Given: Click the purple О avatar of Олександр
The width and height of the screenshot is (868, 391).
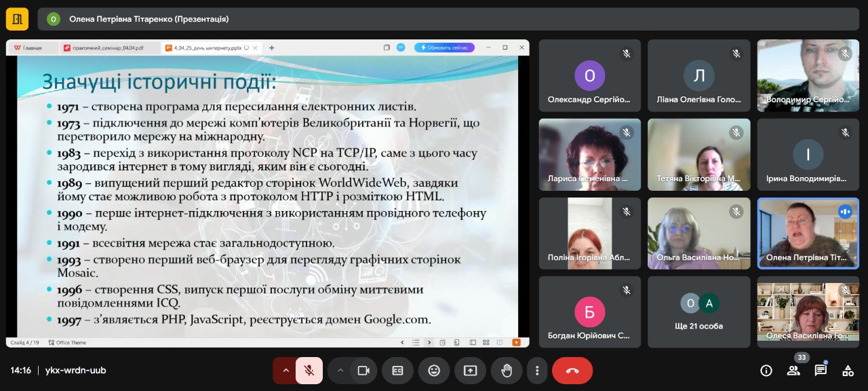Looking at the screenshot, I should (x=590, y=75).
